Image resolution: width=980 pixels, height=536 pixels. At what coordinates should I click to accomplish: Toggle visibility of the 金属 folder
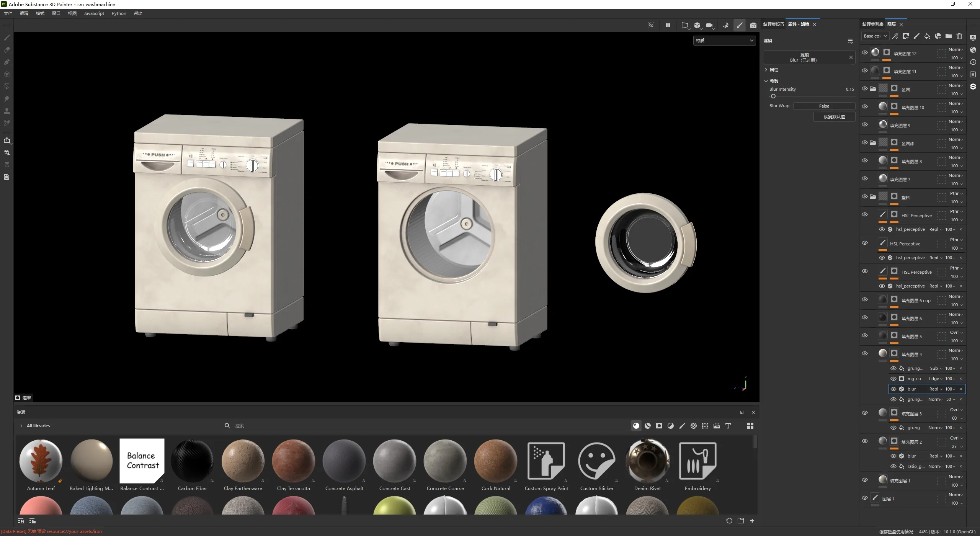tap(865, 89)
